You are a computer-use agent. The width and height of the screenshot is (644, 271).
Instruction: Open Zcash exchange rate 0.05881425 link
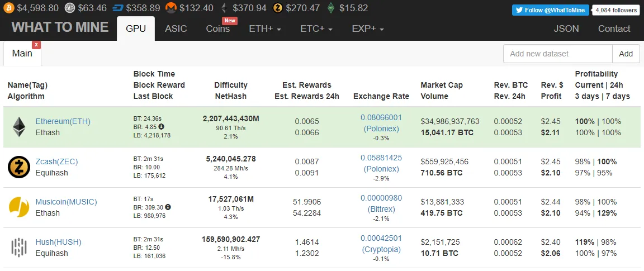[381, 163]
